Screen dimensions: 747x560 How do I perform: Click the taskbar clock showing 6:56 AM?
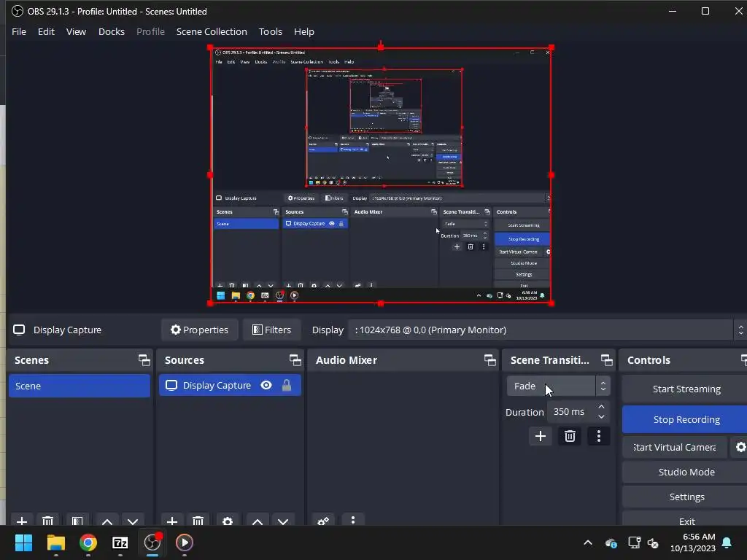pos(693,542)
